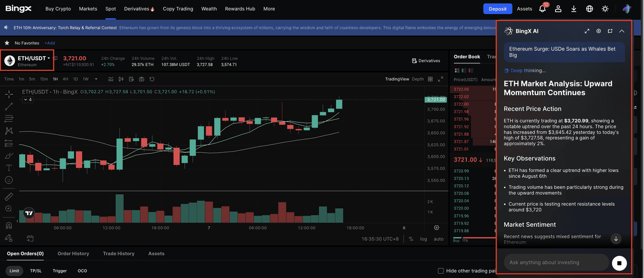Select the 1D time interval
This screenshot has height=278, width=644.
click(x=75, y=79)
